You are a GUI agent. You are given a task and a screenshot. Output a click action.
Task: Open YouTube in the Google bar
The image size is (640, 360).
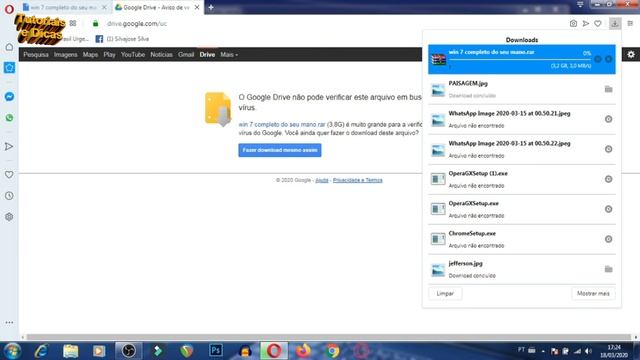tap(133, 54)
